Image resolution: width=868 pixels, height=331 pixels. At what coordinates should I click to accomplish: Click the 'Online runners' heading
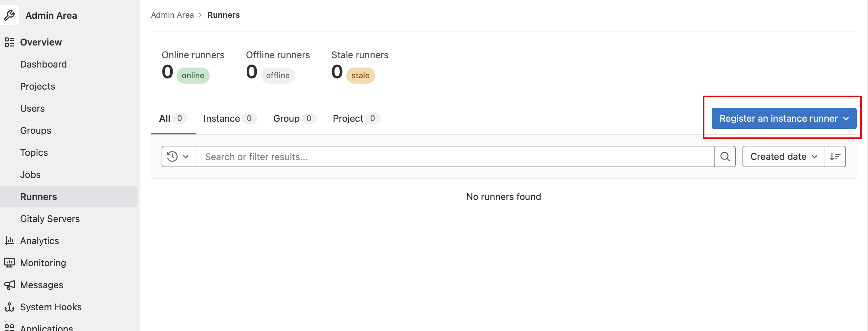pos(193,54)
